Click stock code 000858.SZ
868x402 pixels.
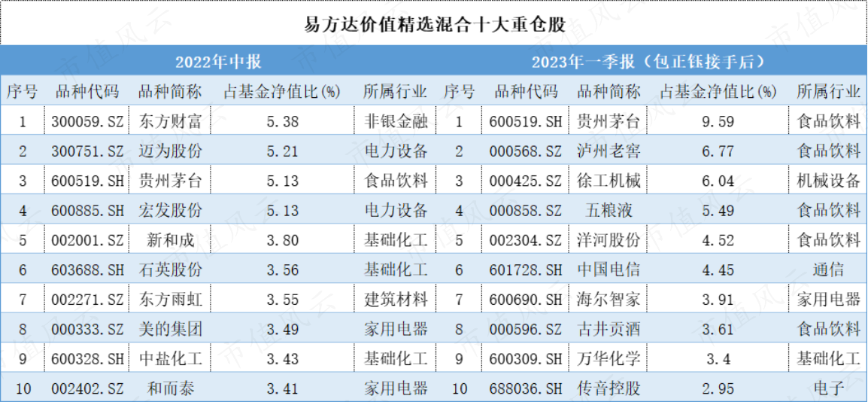coord(525,211)
